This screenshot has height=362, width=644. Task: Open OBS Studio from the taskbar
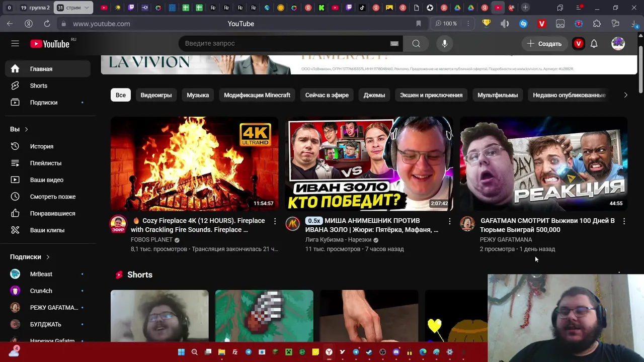(382, 352)
